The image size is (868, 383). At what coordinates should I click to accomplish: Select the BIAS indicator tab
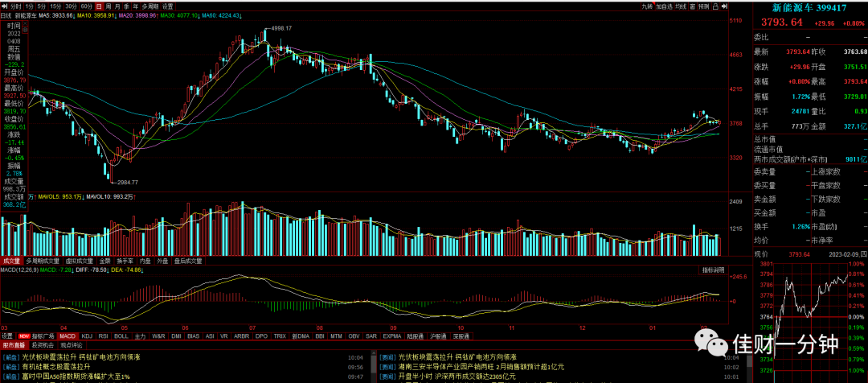(x=193, y=336)
